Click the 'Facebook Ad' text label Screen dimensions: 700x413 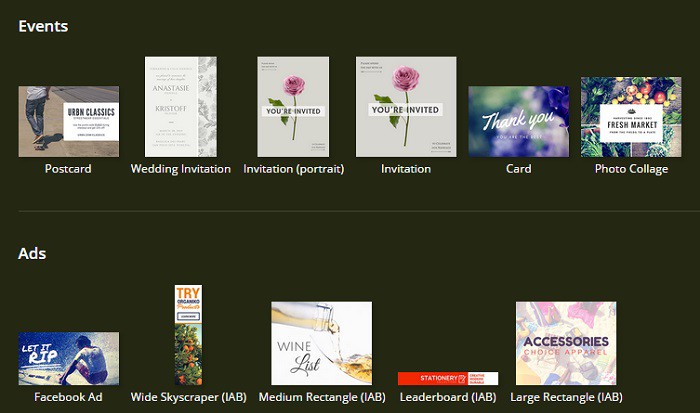pos(68,397)
